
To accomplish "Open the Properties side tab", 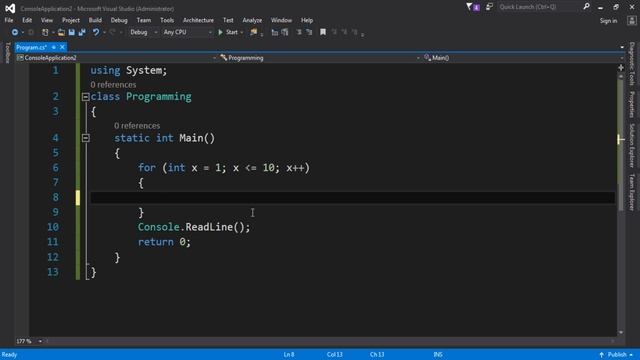I will point(632,104).
